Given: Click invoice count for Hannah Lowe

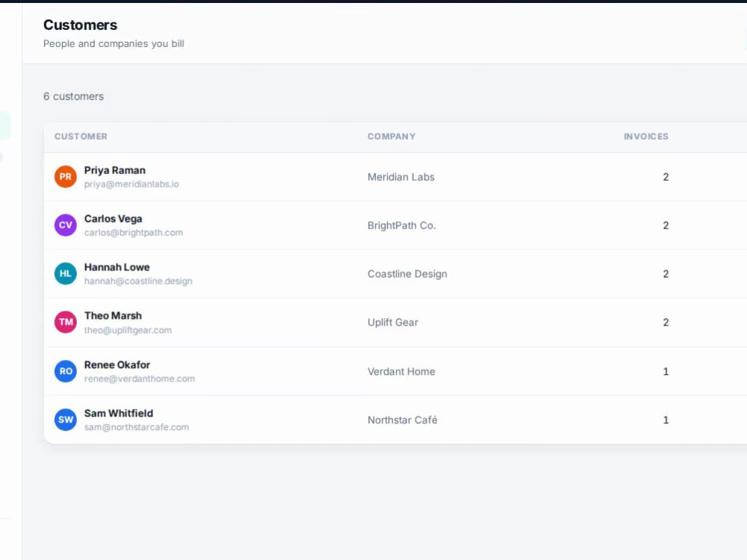Looking at the screenshot, I should 666,274.
